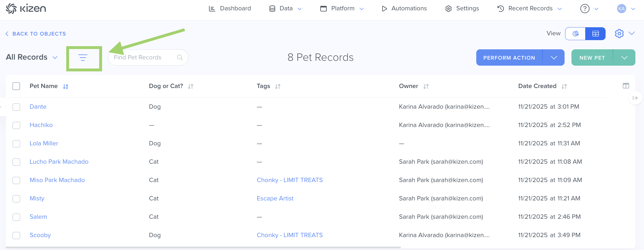Select the Lola Miller row checkbox

pyautogui.click(x=16, y=144)
